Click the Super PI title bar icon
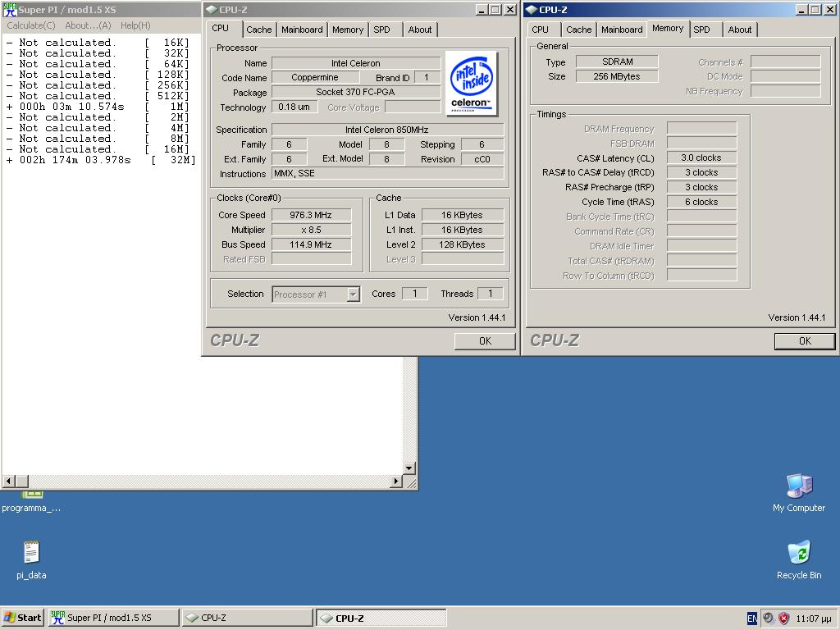840x630 pixels. (x=10, y=10)
